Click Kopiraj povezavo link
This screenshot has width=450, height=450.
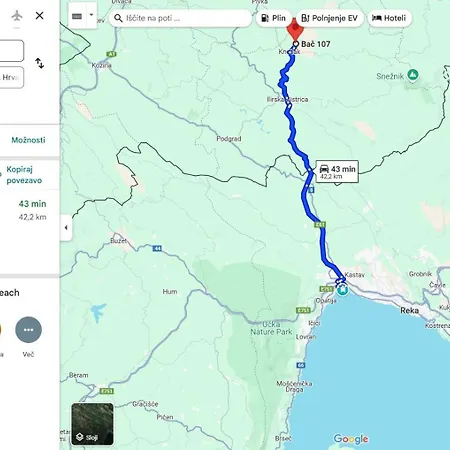coord(24,175)
